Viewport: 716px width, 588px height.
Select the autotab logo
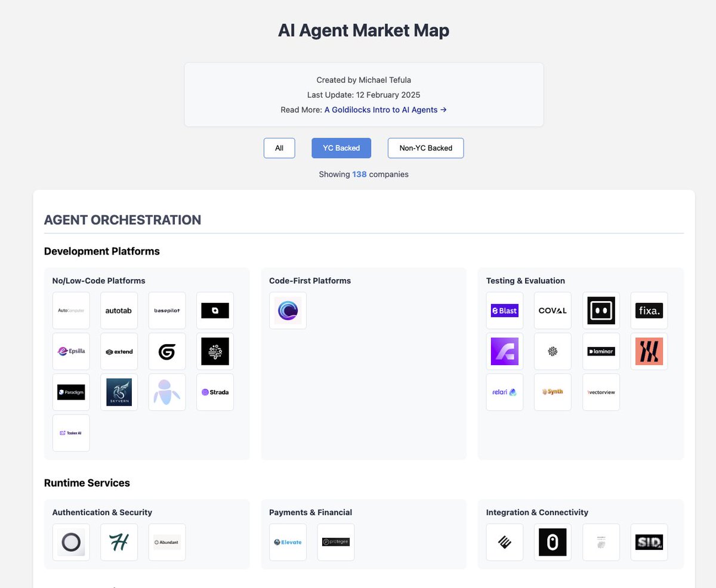click(119, 310)
